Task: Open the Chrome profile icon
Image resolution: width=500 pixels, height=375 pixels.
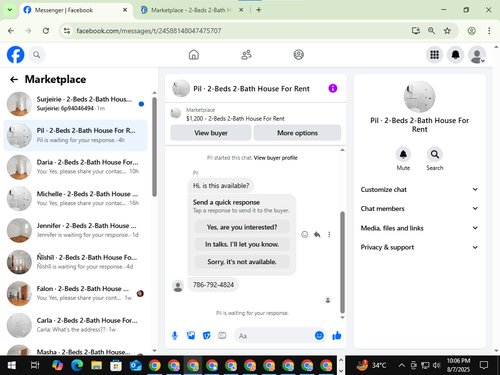Action: 471,31
